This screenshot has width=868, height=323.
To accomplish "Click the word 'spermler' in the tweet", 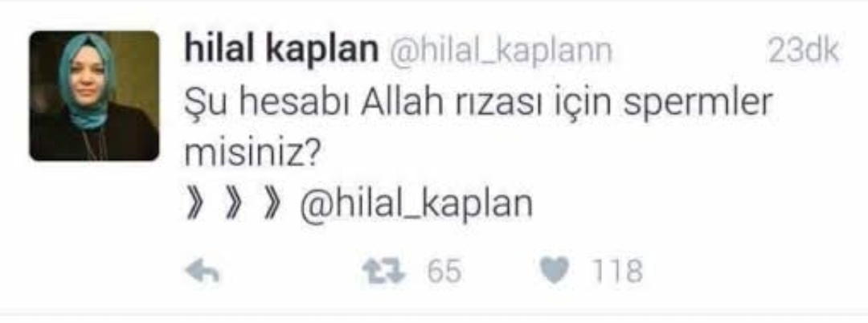I will pyautogui.click(x=697, y=105).
